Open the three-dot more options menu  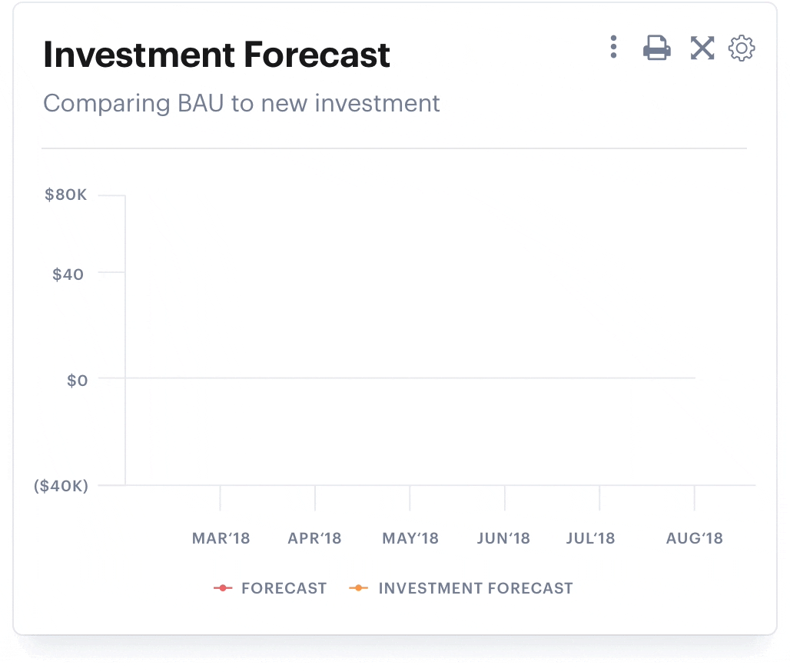(x=613, y=47)
